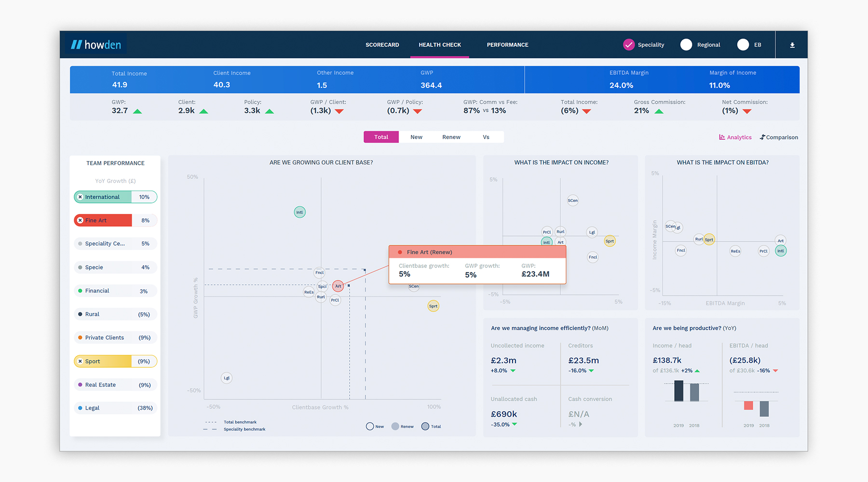Open the Comparison view
The width and height of the screenshot is (868, 482).
coord(779,137)
